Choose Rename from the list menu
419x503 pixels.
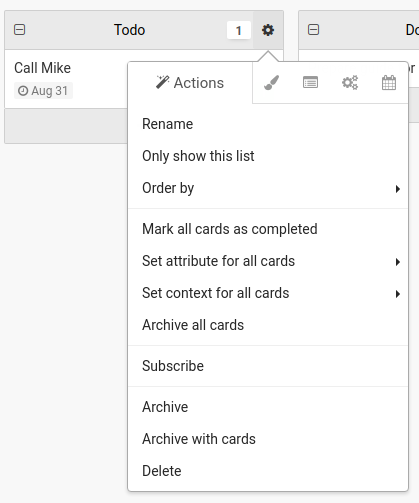[x=268, y=124]
